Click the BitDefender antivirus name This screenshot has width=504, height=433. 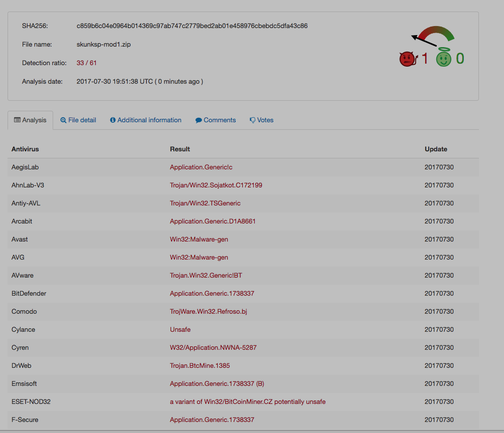(x=29, y=293)
